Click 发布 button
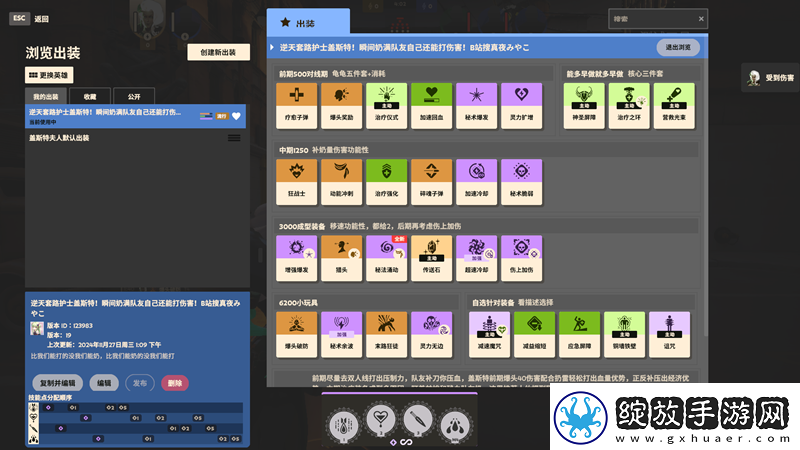This screenshot has height=450, width=800. pyautogui.click(x=140, y=383)
